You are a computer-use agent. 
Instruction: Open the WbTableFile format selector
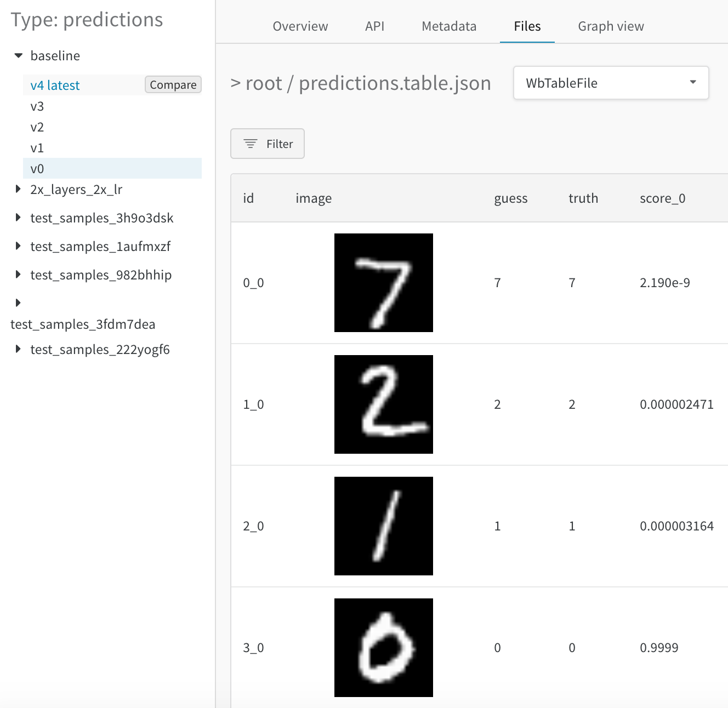(610, 83)
